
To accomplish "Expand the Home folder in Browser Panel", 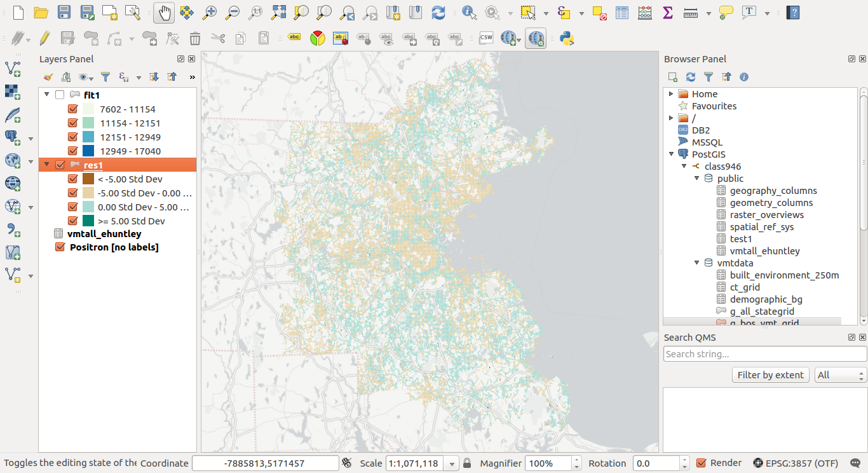I will [671, 94].
